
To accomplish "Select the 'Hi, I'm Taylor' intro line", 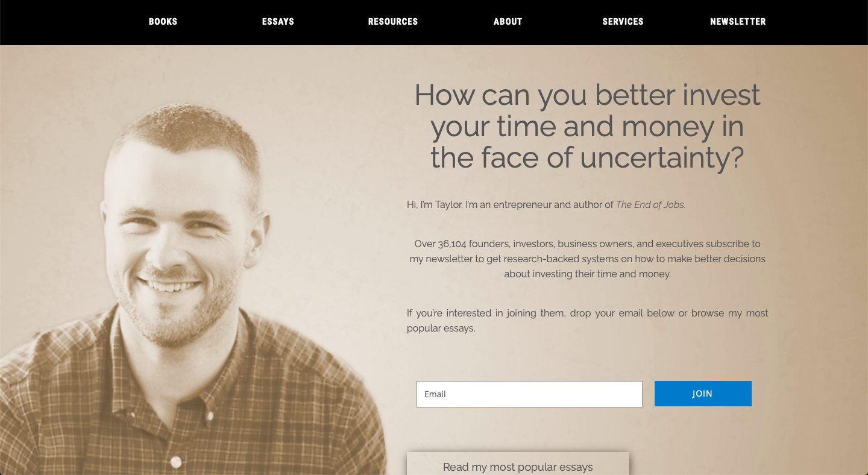I will pyautogui.click(x=546, y=205).
